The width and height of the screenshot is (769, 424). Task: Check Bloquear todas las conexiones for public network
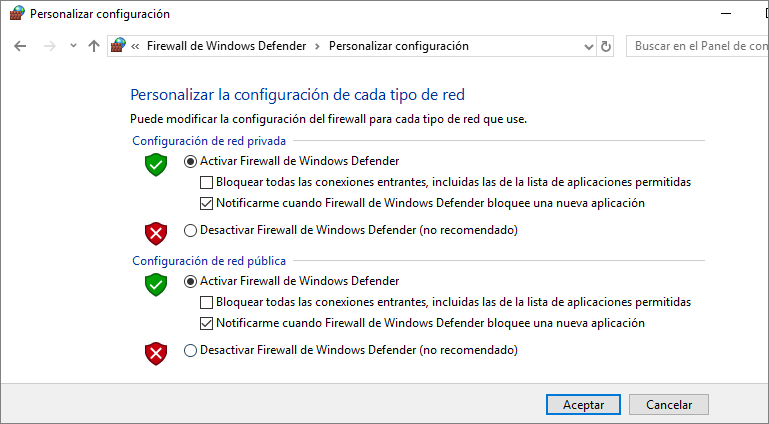point(206,302)
